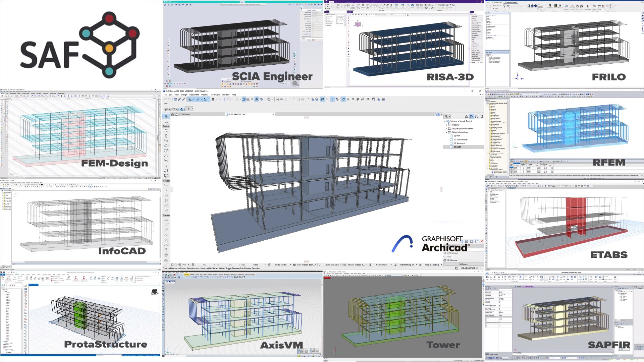Open the Help menu

click(234, 95)
